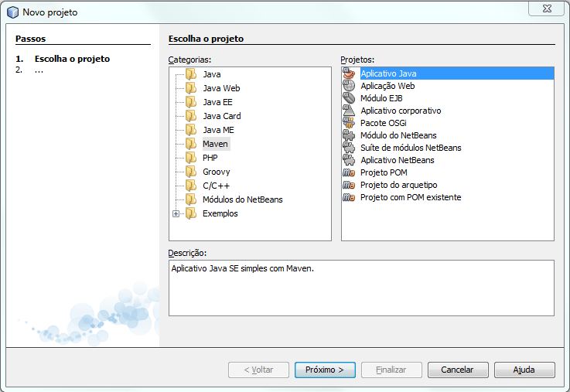This screenshot has height=392, width=570.
Task: Click the Módulo EJB project icon
Action: [350, 98]
